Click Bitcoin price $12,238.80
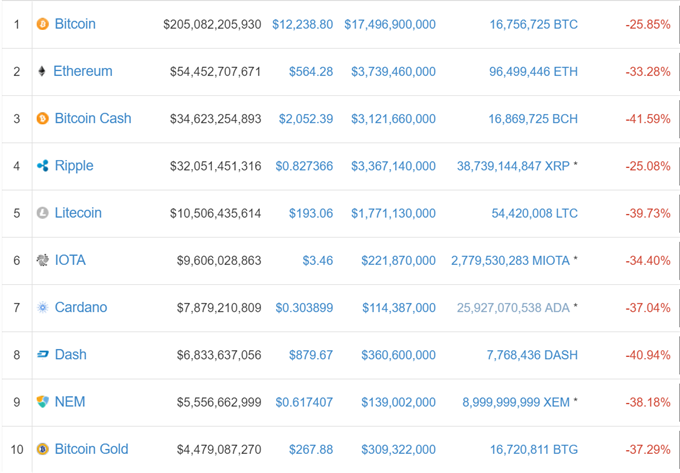This screenshot has width=680, height=473. pos(303,24)
